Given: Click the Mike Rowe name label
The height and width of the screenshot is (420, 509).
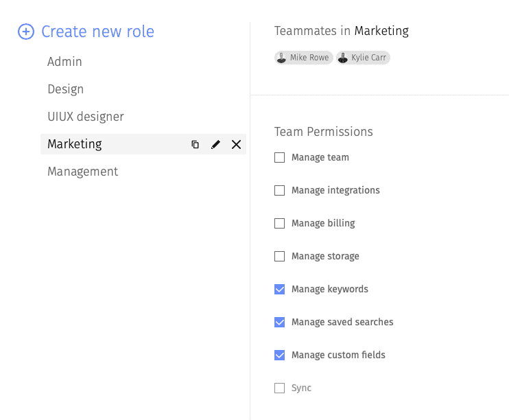Looking at the screenshot, I should 309,58.
